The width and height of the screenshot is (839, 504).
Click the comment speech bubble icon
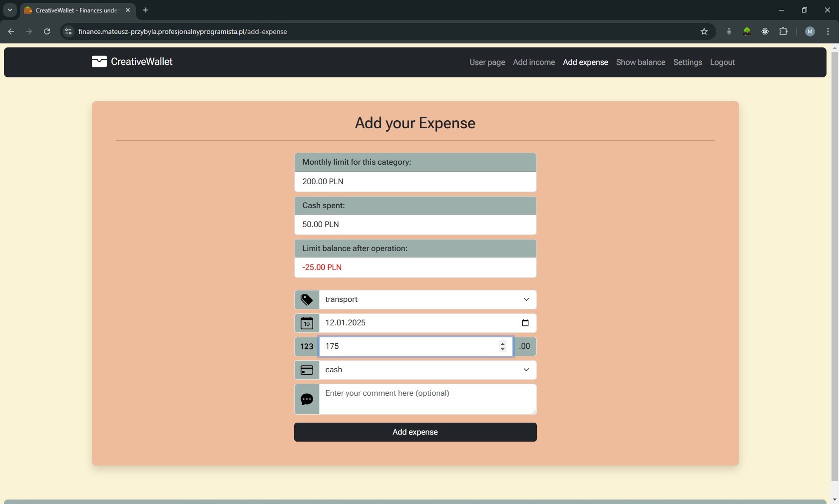point(307,399)
